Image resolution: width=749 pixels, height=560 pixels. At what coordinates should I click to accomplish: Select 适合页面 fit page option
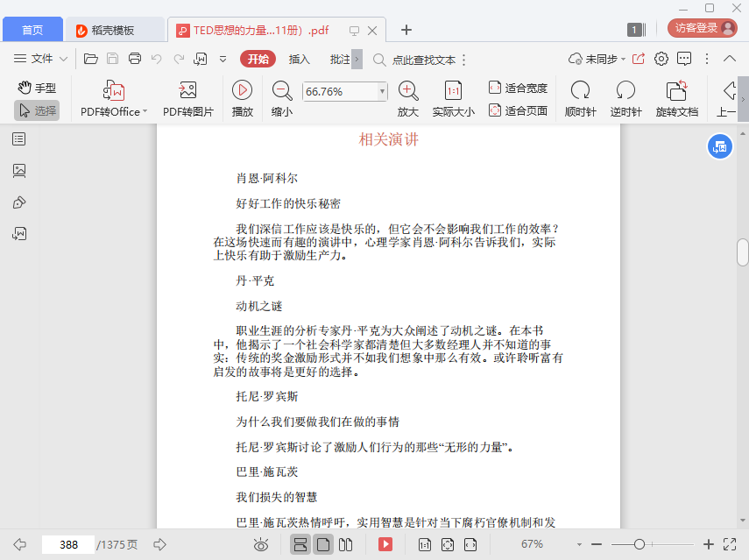519,110
